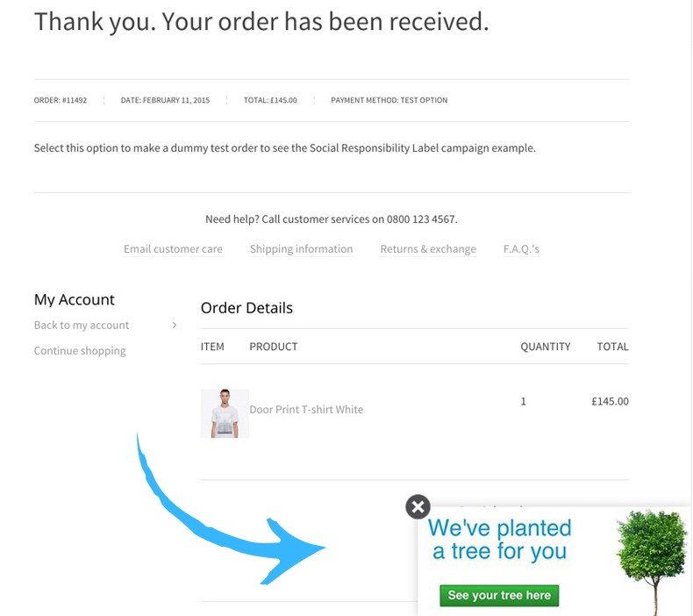Click the We've planted a tree headline
The width and height of the screenshot is (693, 616).
pos(499,540)
